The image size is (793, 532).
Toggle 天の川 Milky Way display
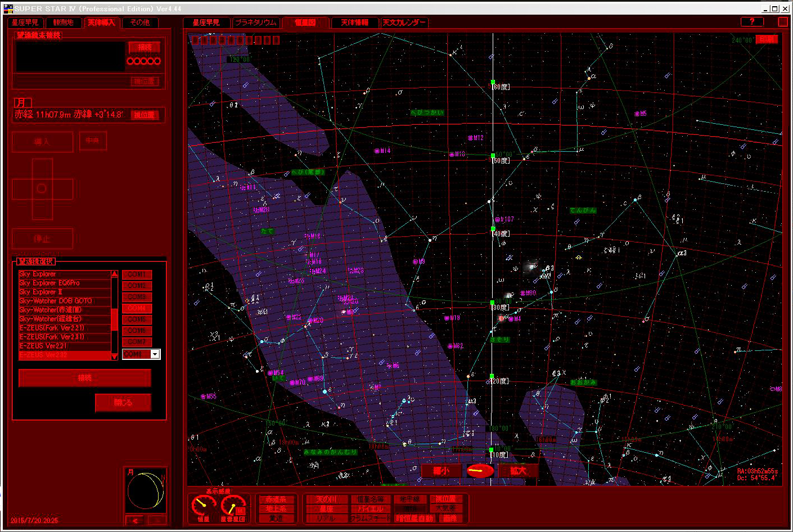point(326,499)
